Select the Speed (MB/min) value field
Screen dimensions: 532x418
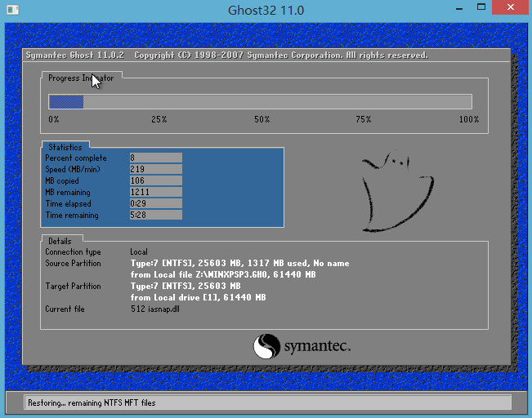pyautogui.click(x=155, y=169)
